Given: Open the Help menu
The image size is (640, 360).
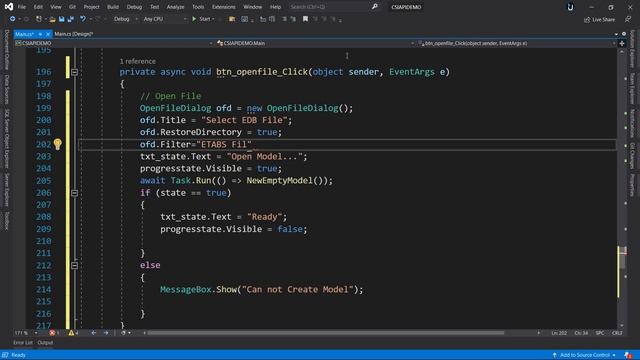Looking at the screenshot, I should click(276, 7).
